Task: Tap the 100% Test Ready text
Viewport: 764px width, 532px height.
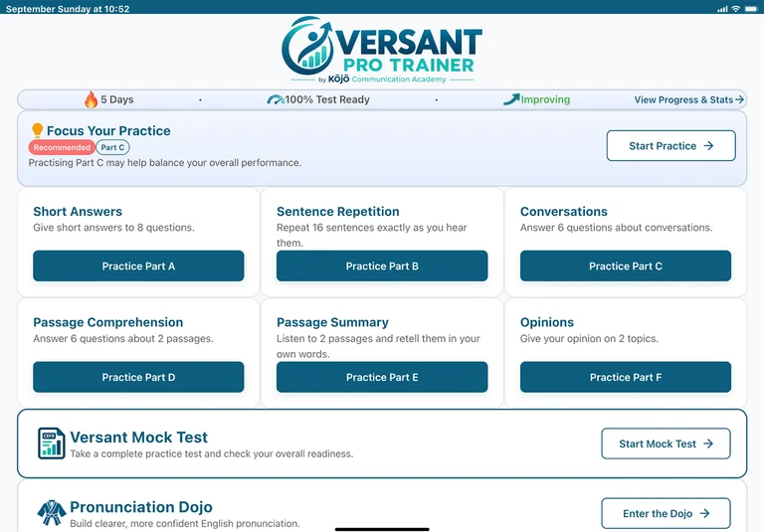Action: [327, 99]
